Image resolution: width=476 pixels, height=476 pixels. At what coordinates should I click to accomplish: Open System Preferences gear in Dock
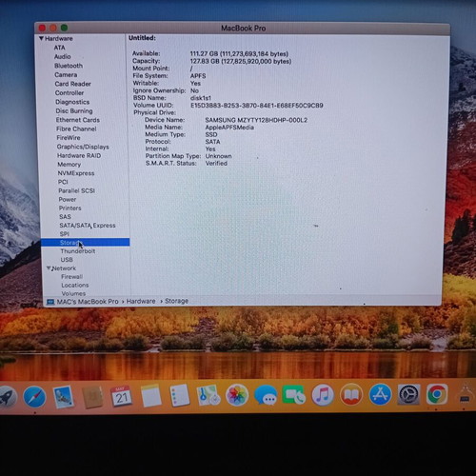pos(408,394)
